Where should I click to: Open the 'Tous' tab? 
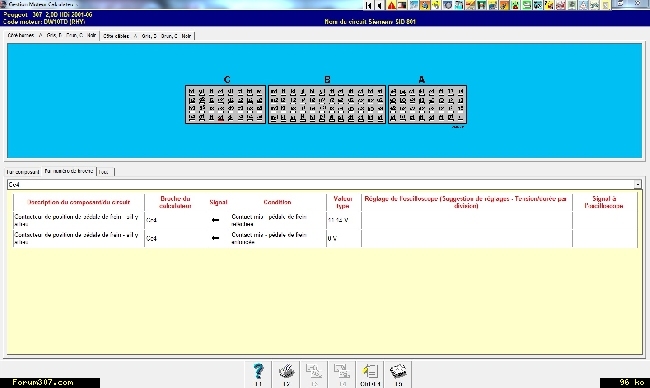(105, 172)
